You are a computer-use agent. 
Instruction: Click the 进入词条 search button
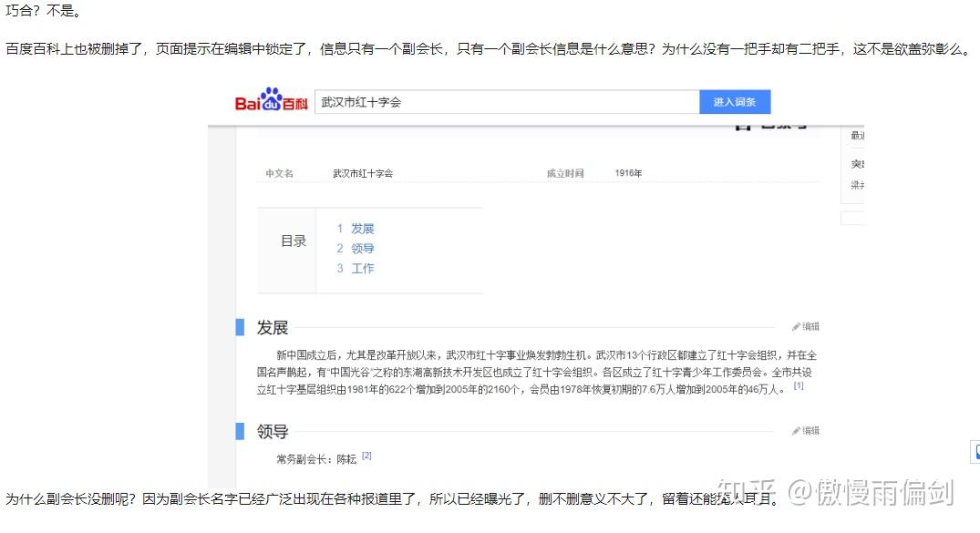[735, 102]
